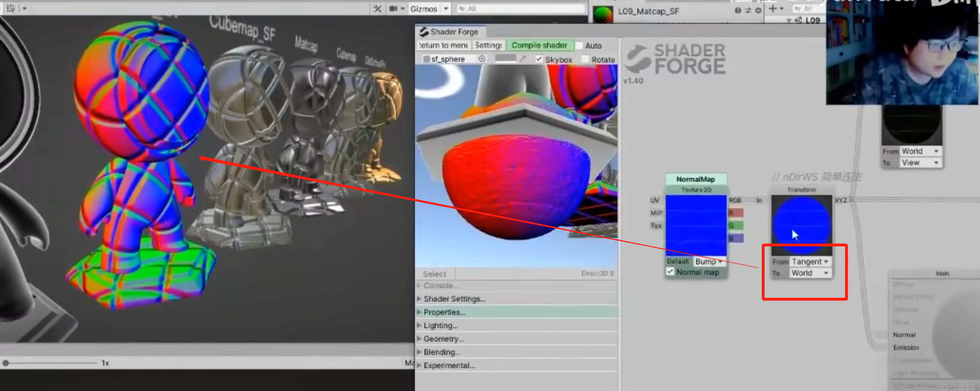
Task: Toggle the Normal map checkbox
Action: (x=670, y=271)
